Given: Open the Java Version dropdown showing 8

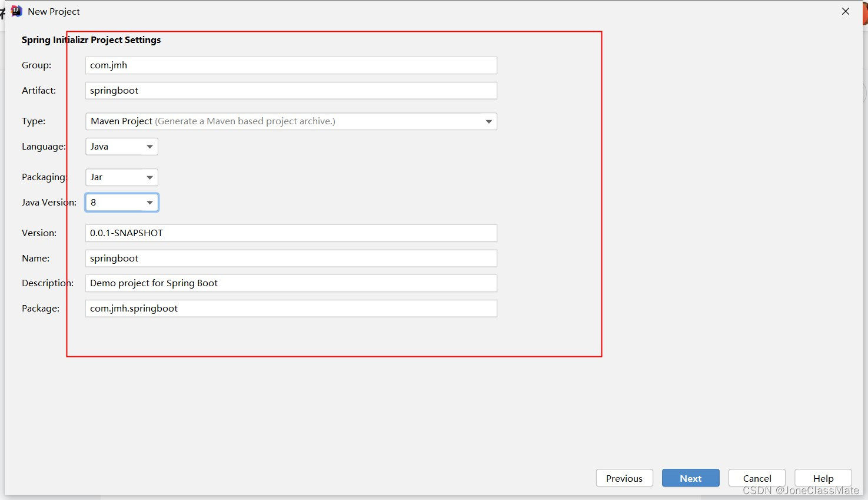Looking at the screenshot, I should click(122, 203).
